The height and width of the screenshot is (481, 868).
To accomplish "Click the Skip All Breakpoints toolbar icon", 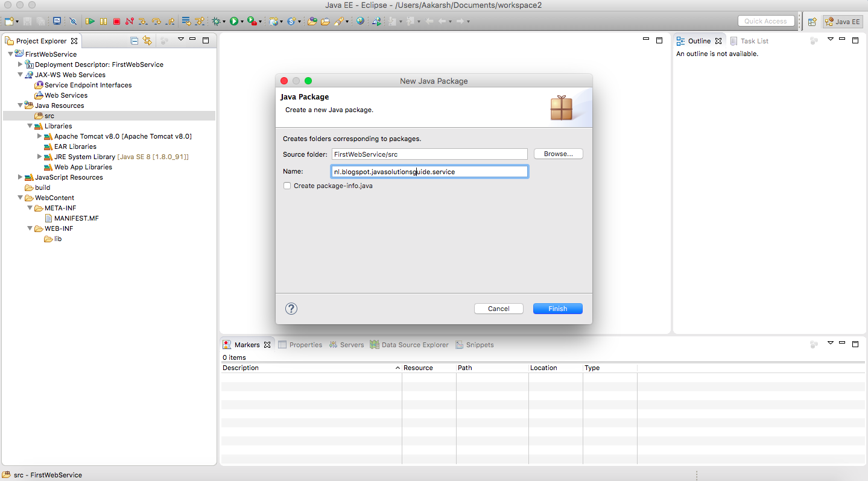I will [x=73, y=21].
